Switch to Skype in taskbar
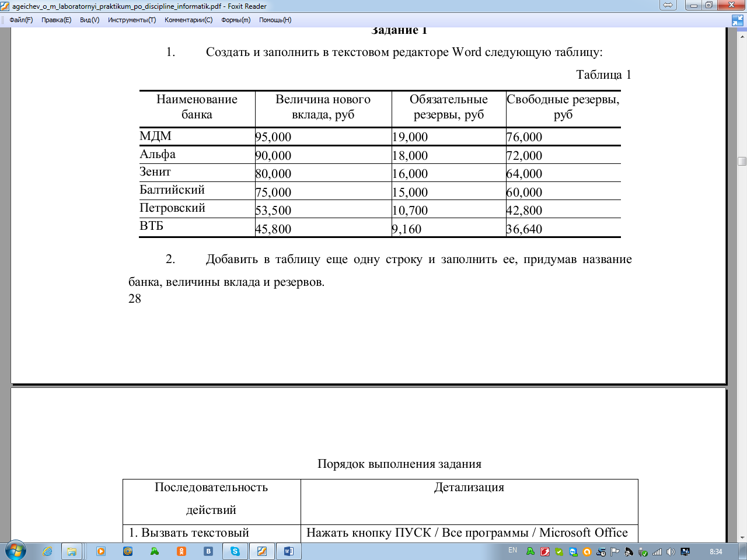This screenshot has width=747, height=560. click(x=235, y=551)
